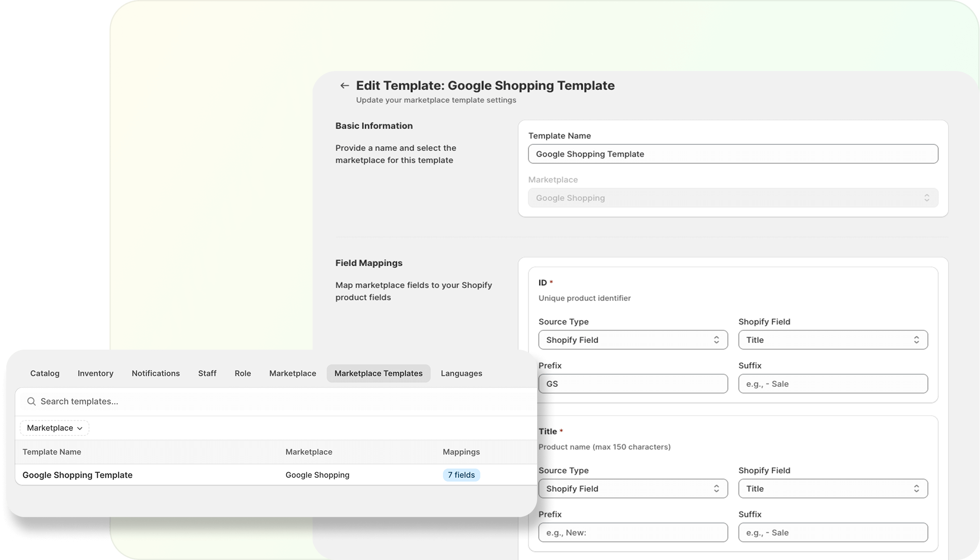Click the 7 fields mappings badge
This screenshot has width=980, height=560.
[461, 475]
